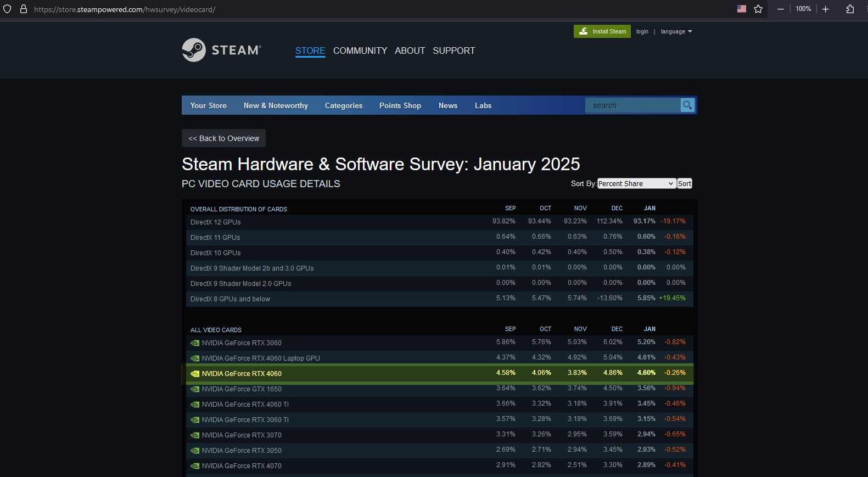Click the 4.60% JAN value for RTX 4060
This screenshot has width=868, height=477.
(646, 373)
